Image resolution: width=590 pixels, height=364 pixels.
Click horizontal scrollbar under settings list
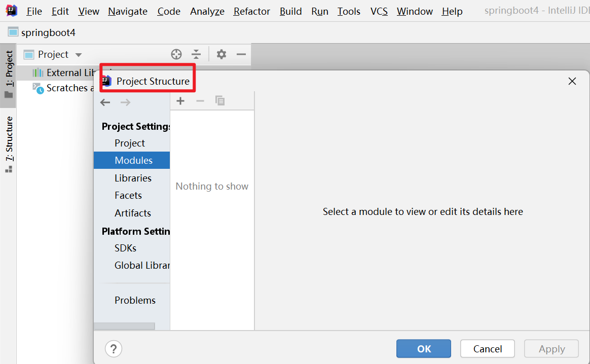(125, 326)
